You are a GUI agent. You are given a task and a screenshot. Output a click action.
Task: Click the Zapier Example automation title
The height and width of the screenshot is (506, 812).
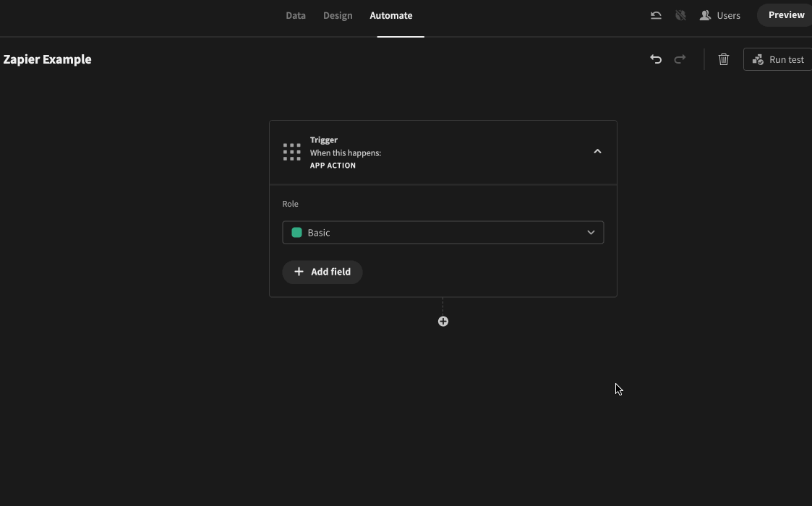47,59
